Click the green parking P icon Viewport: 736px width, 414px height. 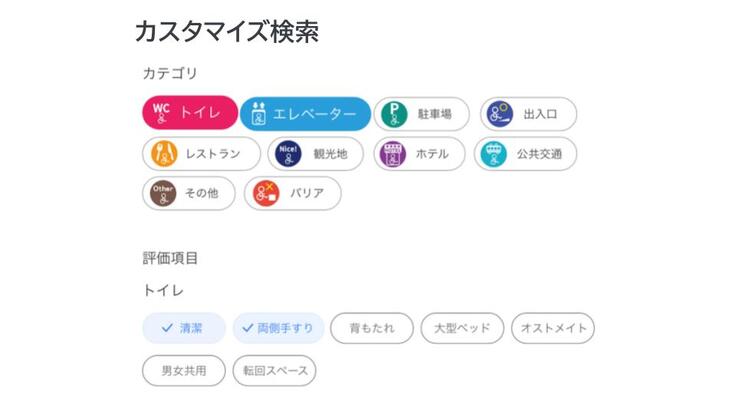[395, 114]
